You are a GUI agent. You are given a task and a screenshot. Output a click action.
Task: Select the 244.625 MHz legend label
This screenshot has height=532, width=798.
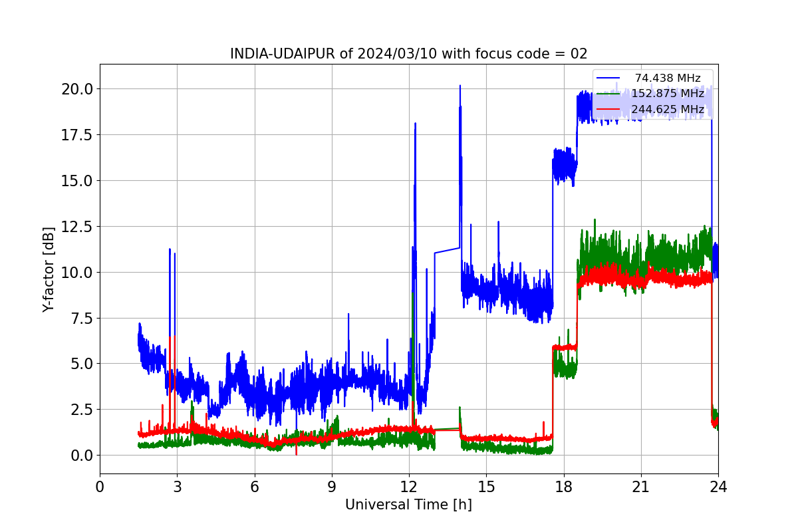[x=668, y=109]
